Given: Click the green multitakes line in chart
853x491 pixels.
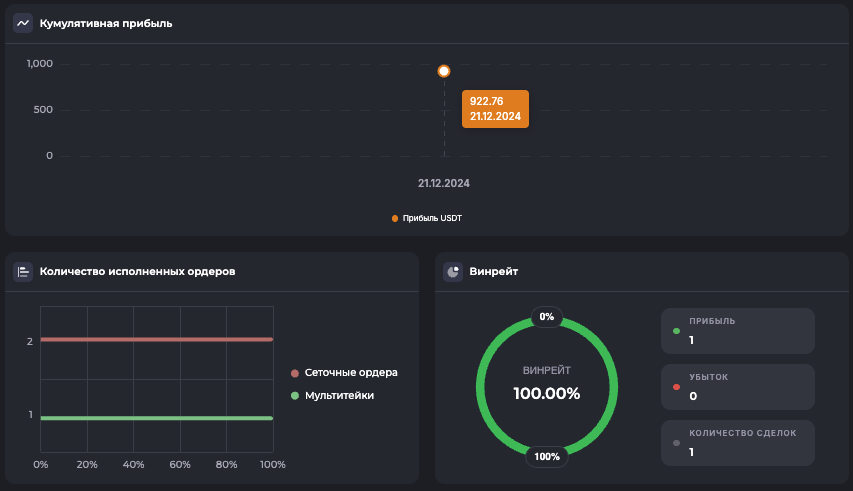Looking at the screenshot, I should [x=155, y=418].
